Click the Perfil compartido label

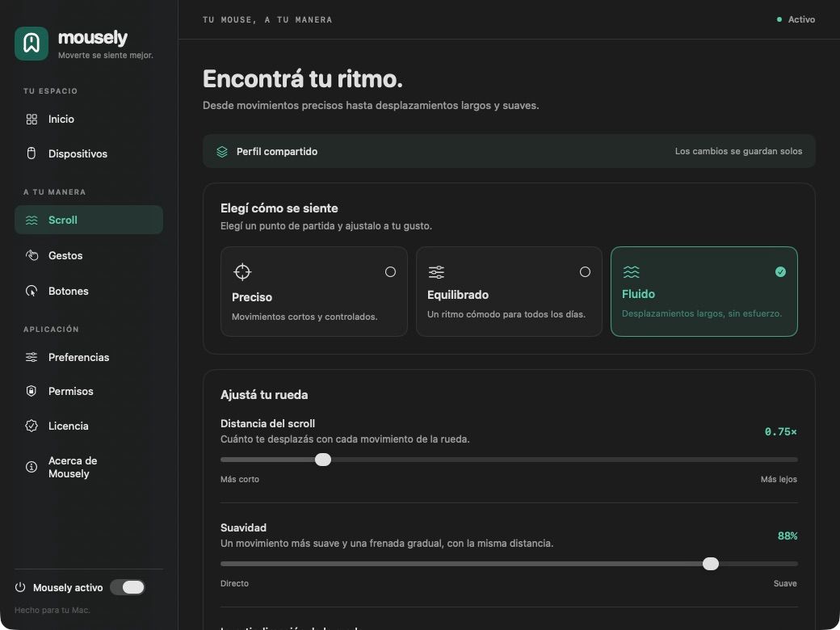pos(277,152)
